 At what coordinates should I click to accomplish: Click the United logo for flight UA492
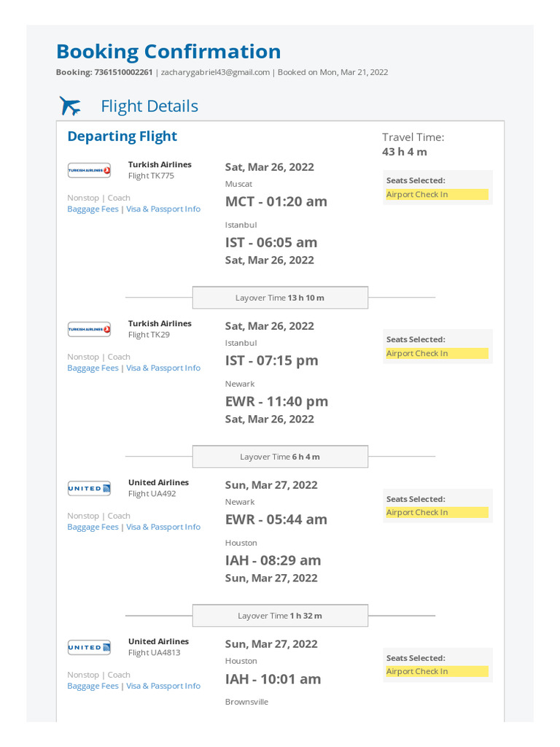coord(89,488)
